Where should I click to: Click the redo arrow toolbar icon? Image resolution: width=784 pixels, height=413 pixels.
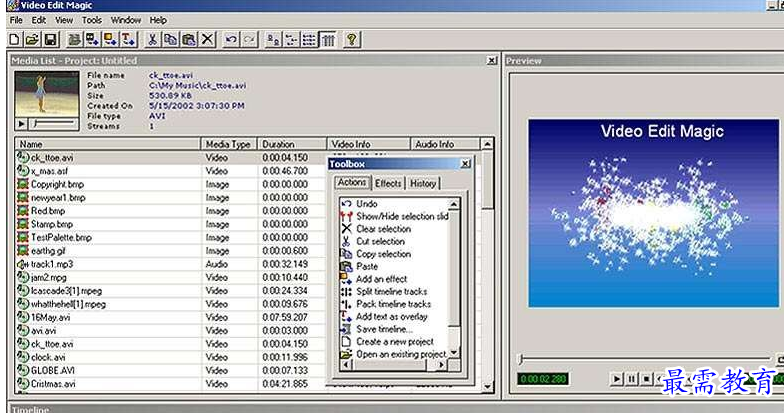(249, 40)
